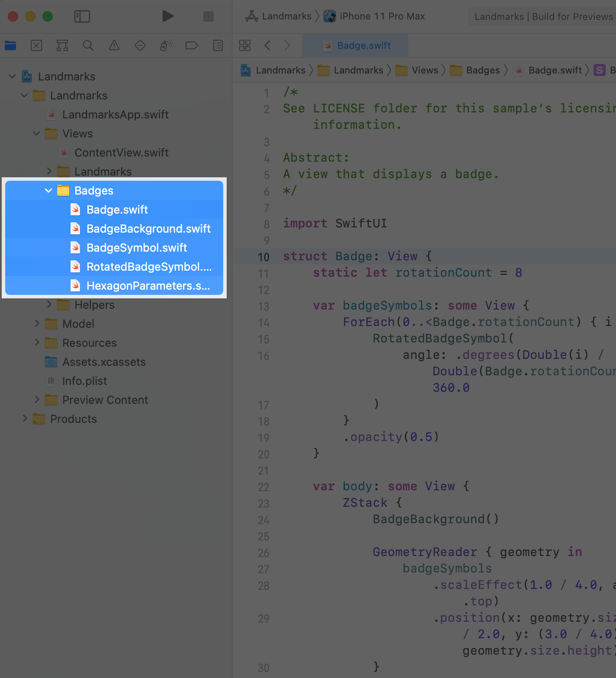
Task: Click Badges in the jump bar
Action: 475,70
